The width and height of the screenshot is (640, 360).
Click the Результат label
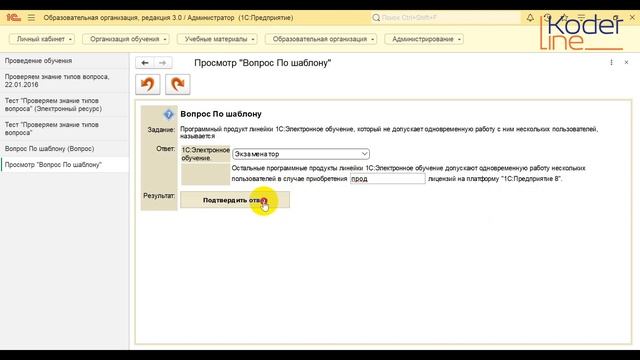159,196
